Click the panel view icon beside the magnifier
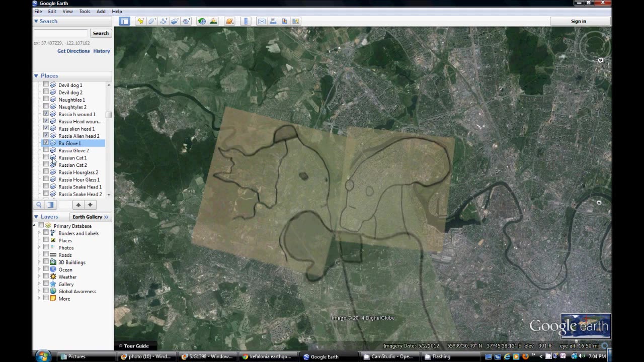 click(50, 205)
